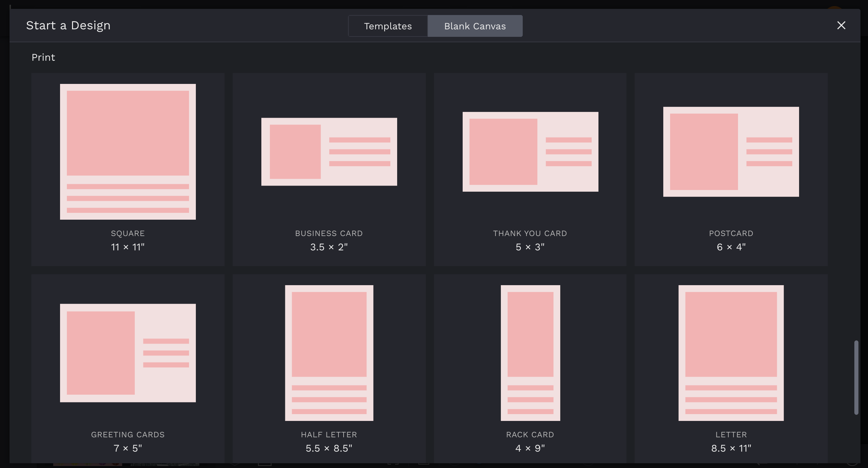Click the SQUARE label text

click(x=128, y=233)
